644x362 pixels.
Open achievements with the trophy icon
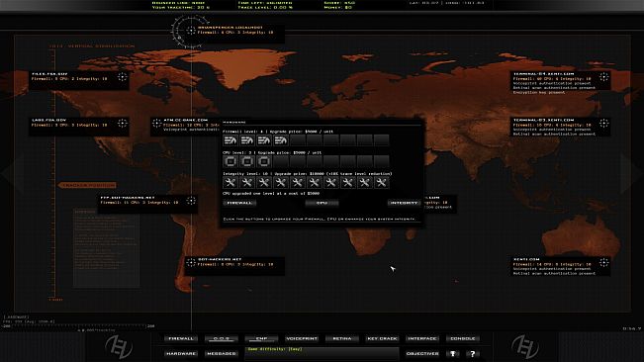click(453, 353)
